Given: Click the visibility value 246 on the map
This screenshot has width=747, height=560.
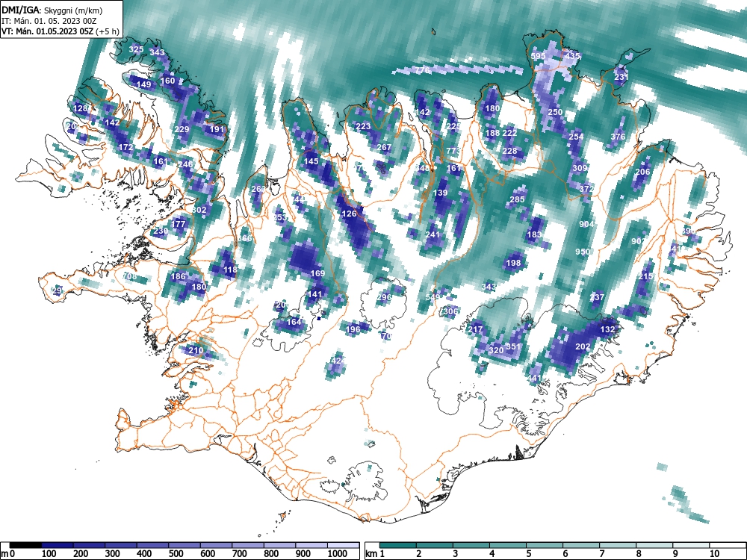Looking at the screenshot, I should 185,164.
